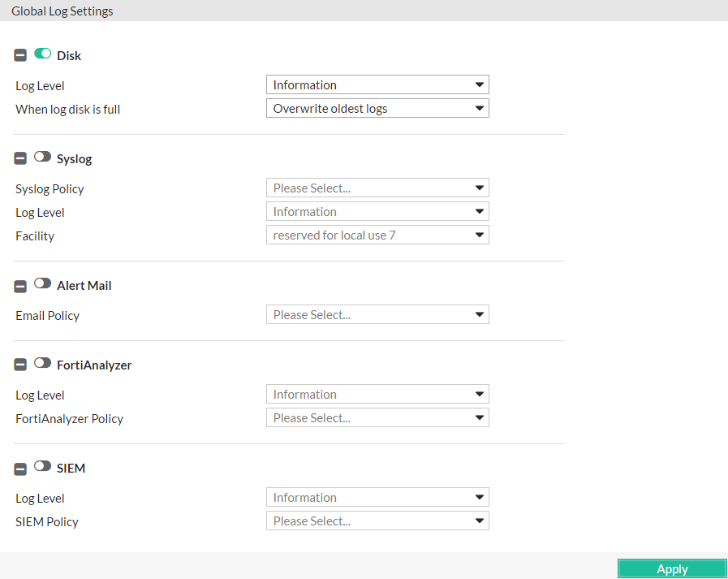Click the Syslog Policy label

(50, 189)
